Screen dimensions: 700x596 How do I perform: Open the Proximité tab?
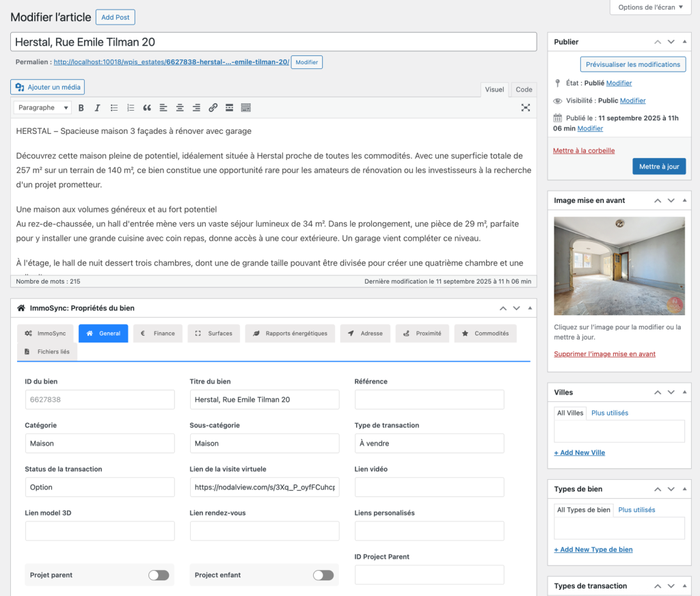(422, 334)
